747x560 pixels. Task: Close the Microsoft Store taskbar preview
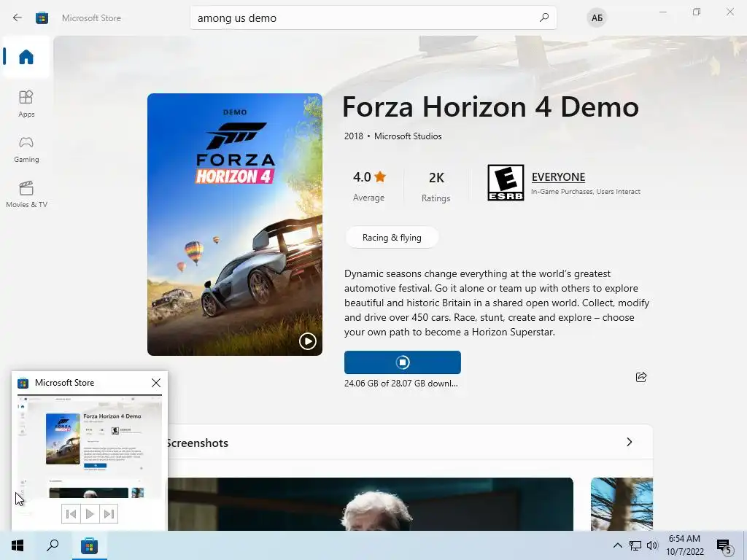pyautogui.click(x=156, y=383)
